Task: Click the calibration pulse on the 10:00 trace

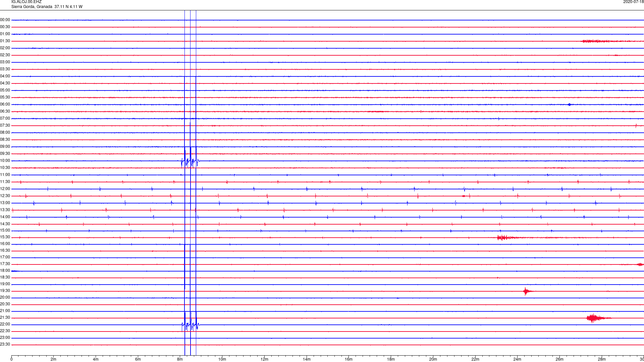Action: click(x=191, y=161)
